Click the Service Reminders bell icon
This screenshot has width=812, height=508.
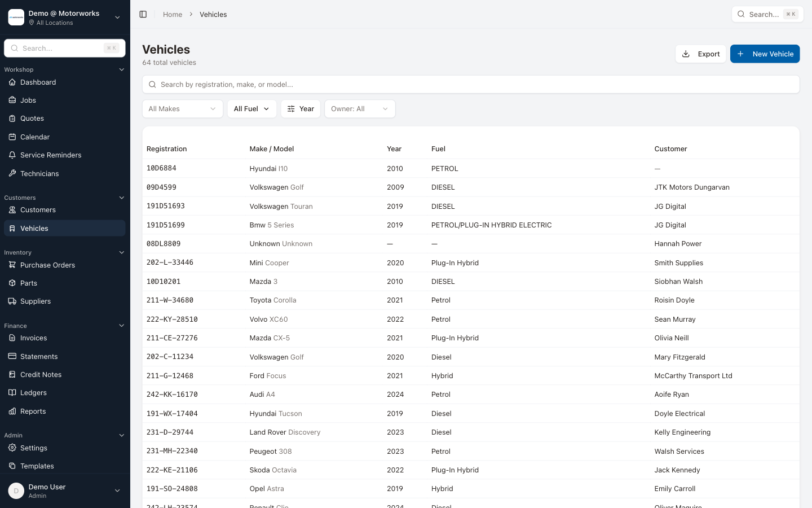(x=12, y=155)
